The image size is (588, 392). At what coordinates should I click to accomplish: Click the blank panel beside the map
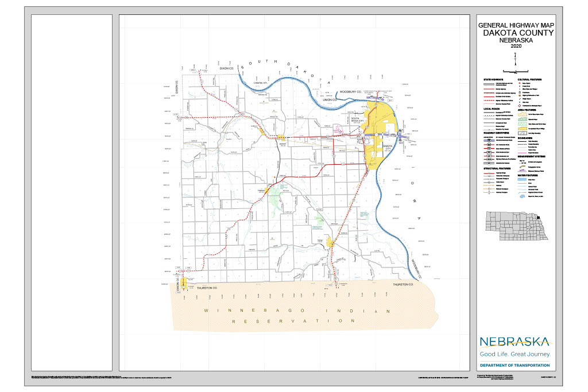72,193
